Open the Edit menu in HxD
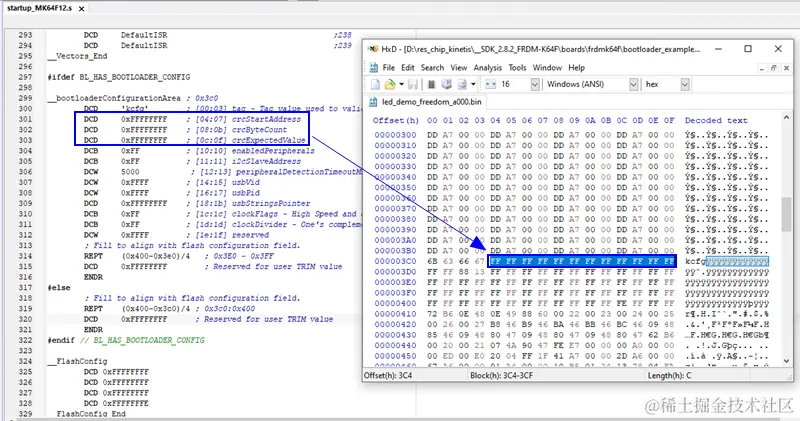Image resolution: width=800 pixels, height=421 pixels. tap(408, 67)
